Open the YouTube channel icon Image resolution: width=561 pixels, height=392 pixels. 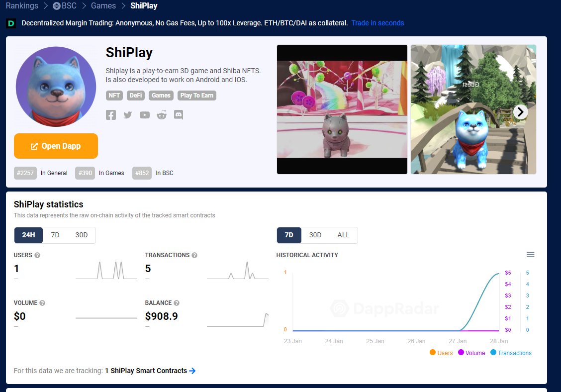(x=144, y=115)
